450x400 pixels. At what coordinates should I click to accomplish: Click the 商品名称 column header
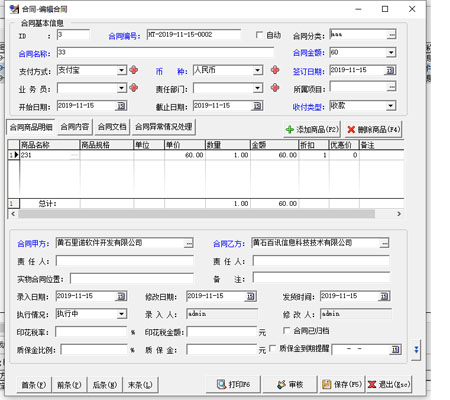click(50, 145)
